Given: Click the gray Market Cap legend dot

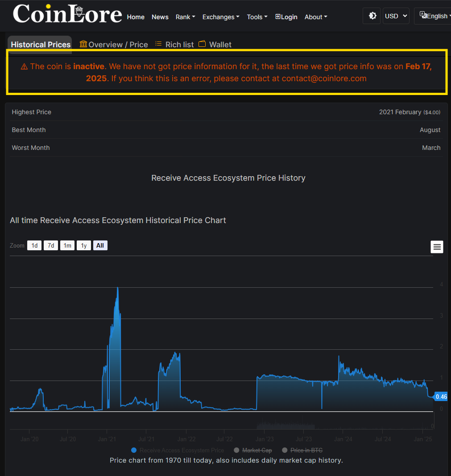Looking at the screenshot, I should click(237, 450).
